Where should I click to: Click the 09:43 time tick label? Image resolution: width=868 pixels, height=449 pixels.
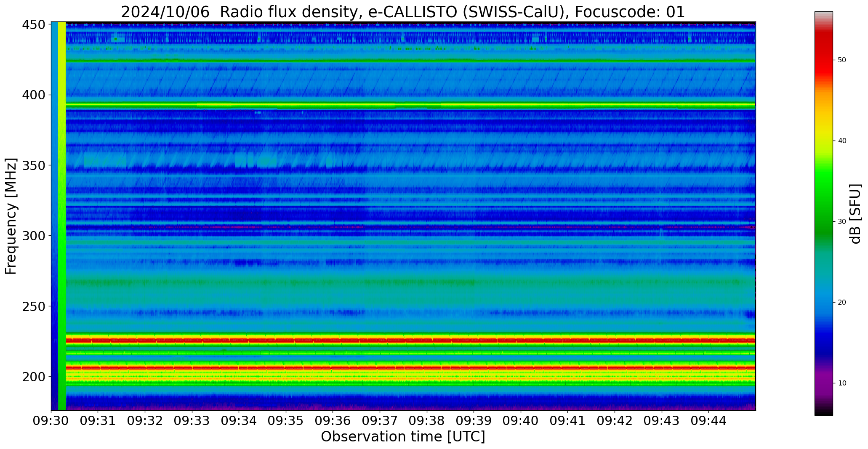[x=662, y=420]
